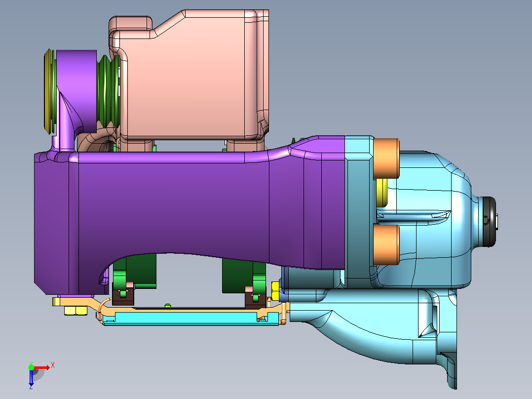This screenshot has height=399, width=532.
Task: Select the yellow part between orange bushings
Action: coord(382,193)
